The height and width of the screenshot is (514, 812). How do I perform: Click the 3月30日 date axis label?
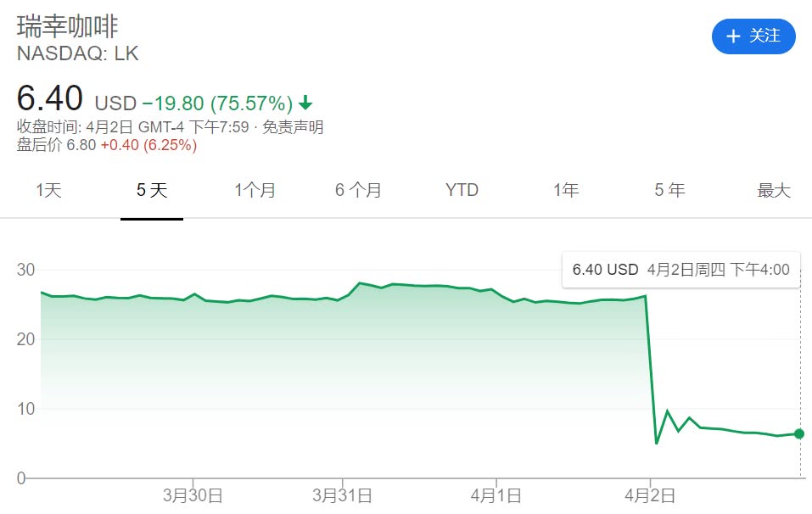(194, 495)
